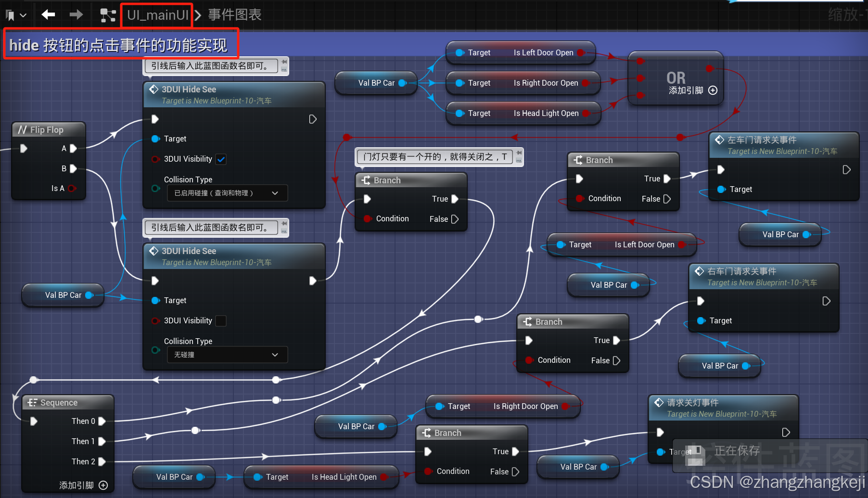
Task: Select the OR node
Action: pos(676,78)
